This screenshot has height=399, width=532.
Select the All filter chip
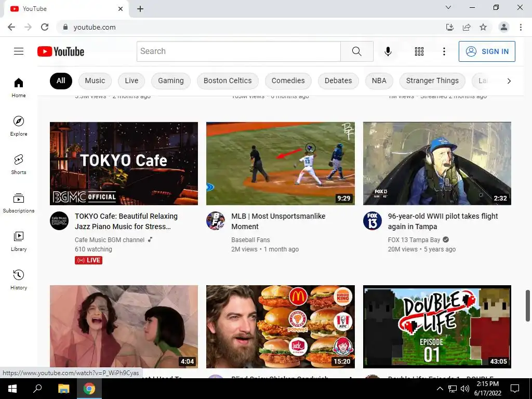coord(61,81)
